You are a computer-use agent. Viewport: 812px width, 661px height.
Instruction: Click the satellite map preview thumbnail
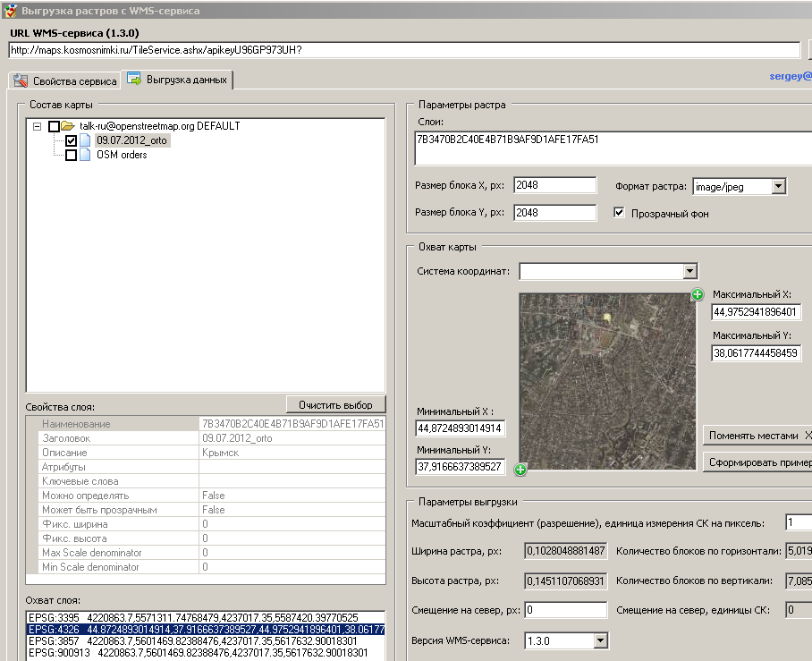click(607, 381)
